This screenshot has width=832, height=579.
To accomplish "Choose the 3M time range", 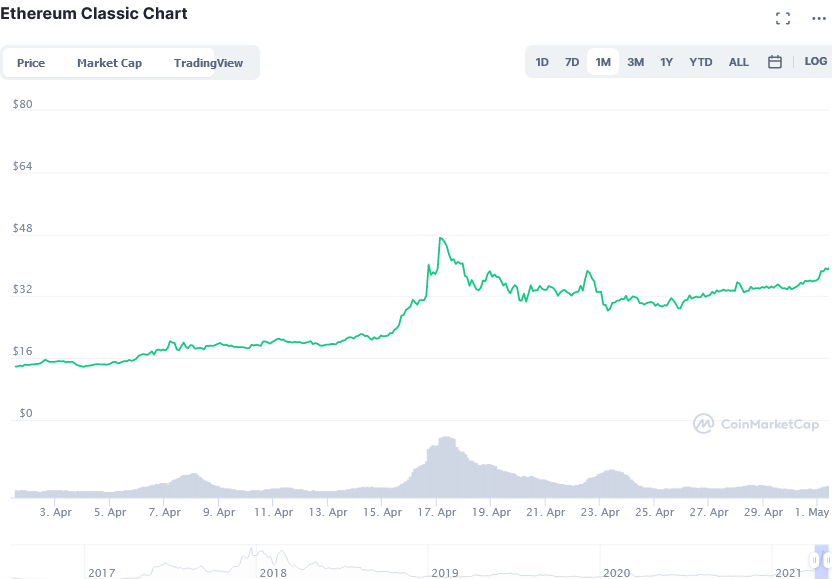I will tap(635, 62).
